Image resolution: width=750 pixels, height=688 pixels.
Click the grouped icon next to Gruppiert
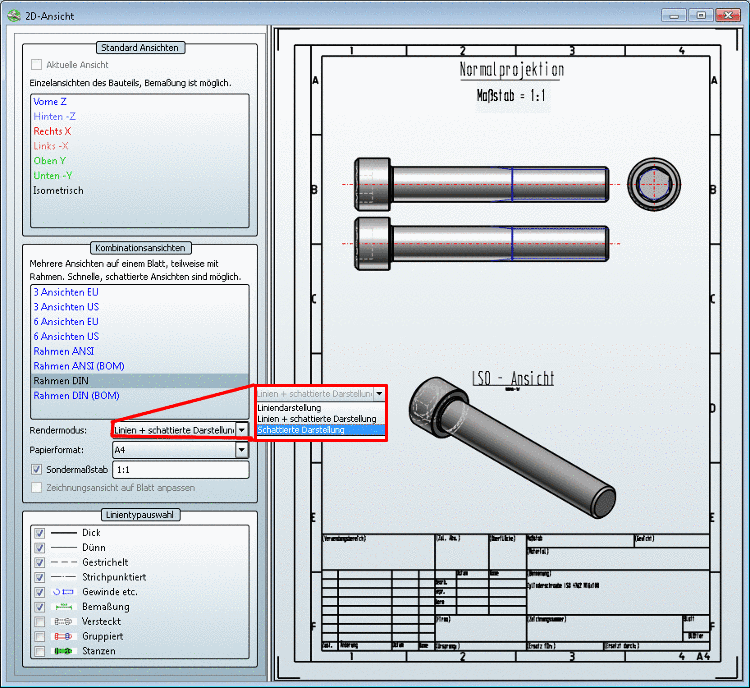click(x=63, y=636)
